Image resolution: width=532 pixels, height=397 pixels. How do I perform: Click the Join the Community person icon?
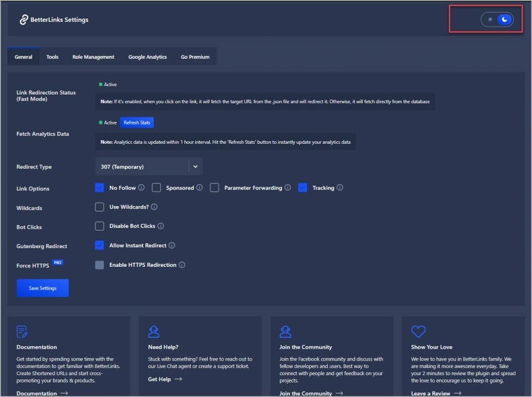coord(285,332)
